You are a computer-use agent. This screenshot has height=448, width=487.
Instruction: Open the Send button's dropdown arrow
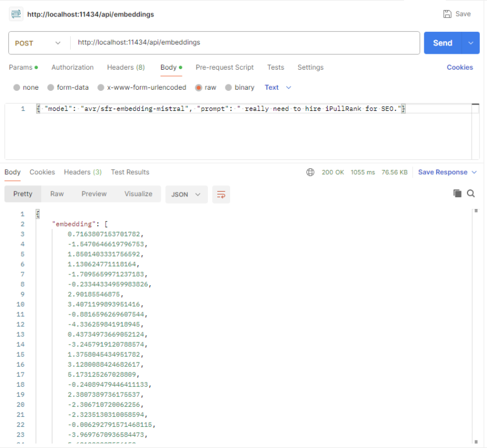(x=470, y=43)
